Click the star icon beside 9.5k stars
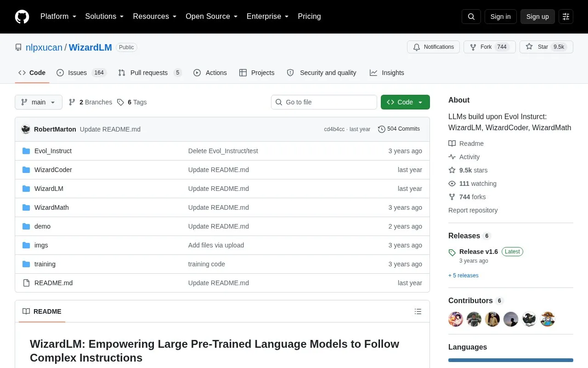The width and height of the screenshot is (588, 368). point(452,170)
